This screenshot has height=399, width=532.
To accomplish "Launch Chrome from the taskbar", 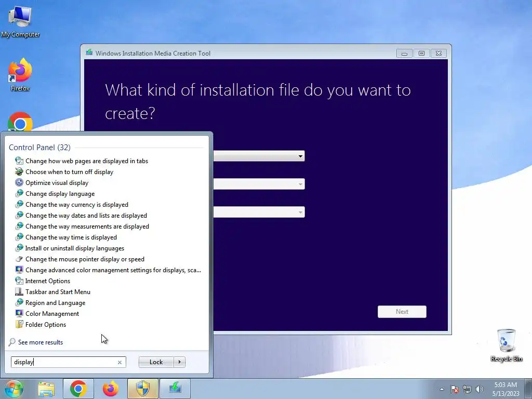I will point(78,389).
